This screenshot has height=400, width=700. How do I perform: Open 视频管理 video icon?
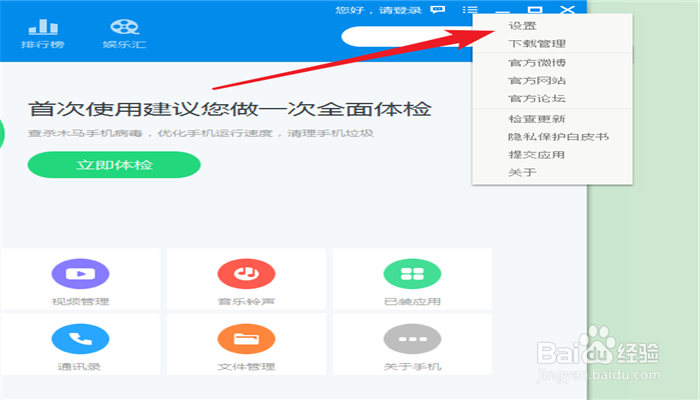click(x=80, y=274)
